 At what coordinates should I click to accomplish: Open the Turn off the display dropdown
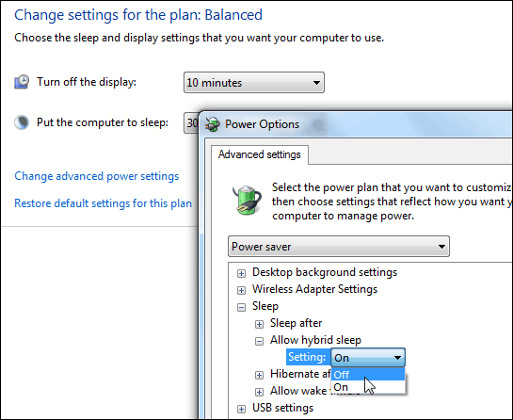point(254,83)
